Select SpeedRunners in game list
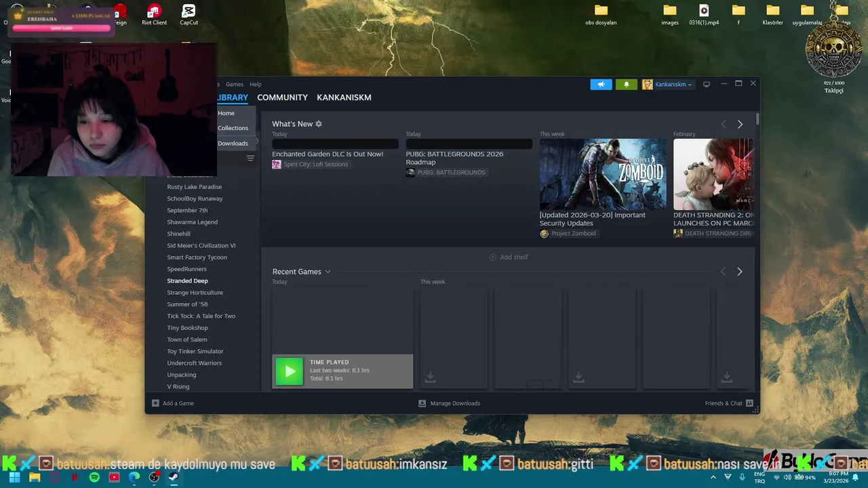 pyautogui.click(x=187, y=269)
